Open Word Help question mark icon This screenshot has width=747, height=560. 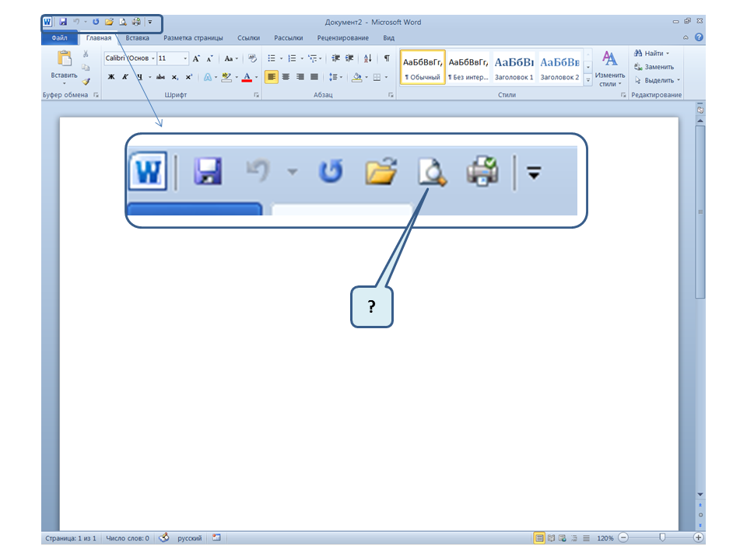tap(699, 37)
